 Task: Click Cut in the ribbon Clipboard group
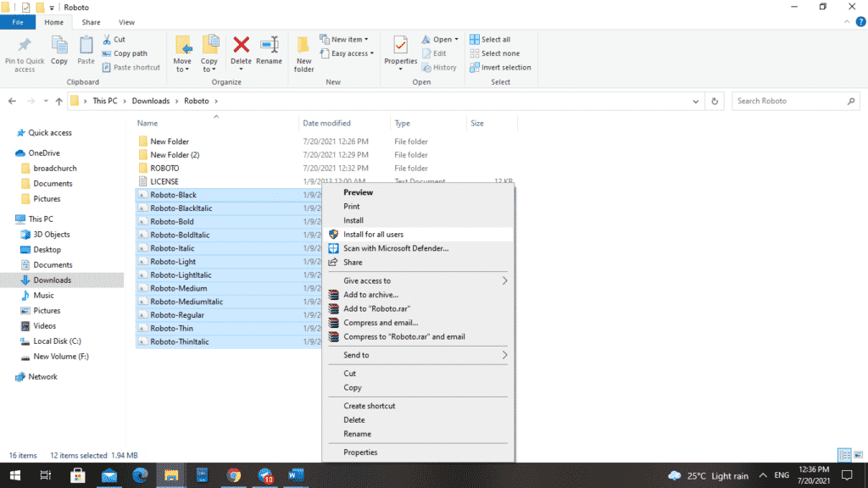114,39
